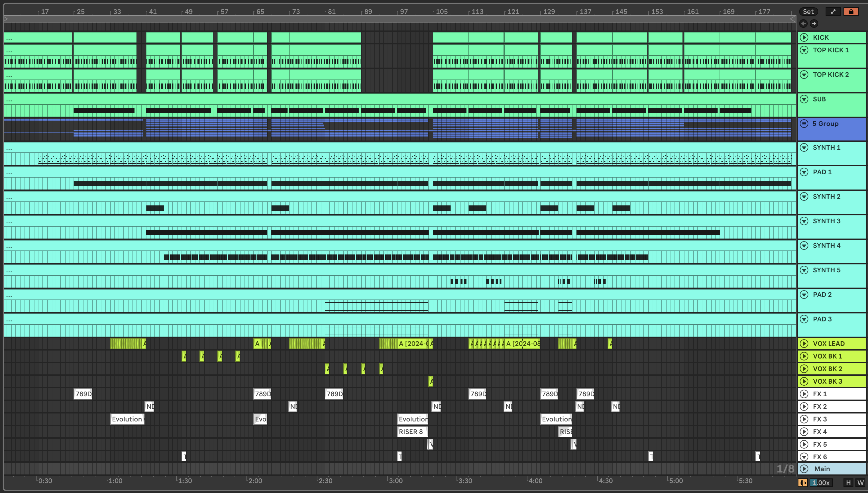
Task: Collapse the SYNTH 1 track
Action: pos(804,147)
